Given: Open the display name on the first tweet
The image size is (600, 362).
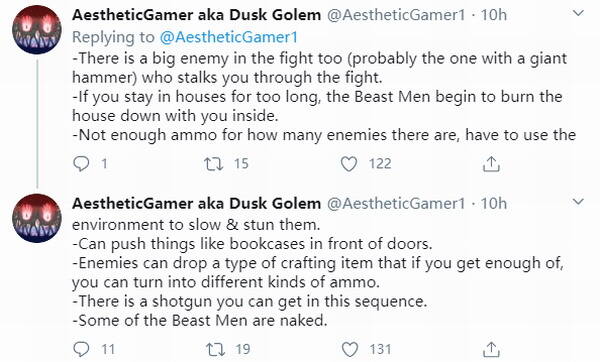Looking at the screenshot, I should pyautogui.click(x=196, y=15).
